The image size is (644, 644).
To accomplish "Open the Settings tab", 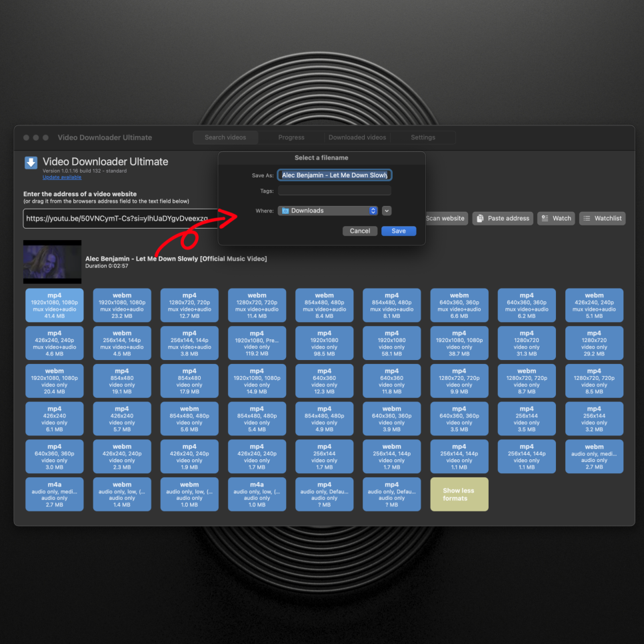I will tap(423, 137).
